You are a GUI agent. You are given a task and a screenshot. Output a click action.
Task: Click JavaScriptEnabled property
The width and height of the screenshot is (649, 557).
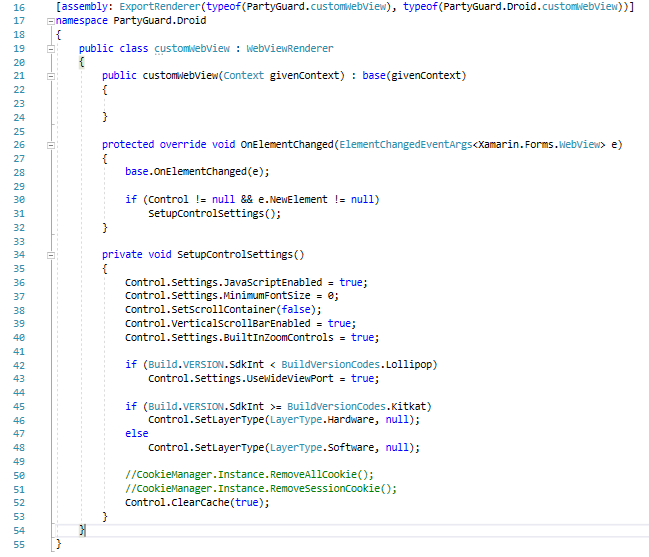pos(273,282)
